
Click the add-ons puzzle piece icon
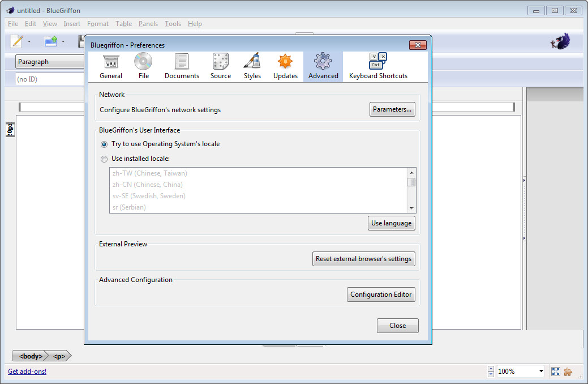[x=568, y=372]
